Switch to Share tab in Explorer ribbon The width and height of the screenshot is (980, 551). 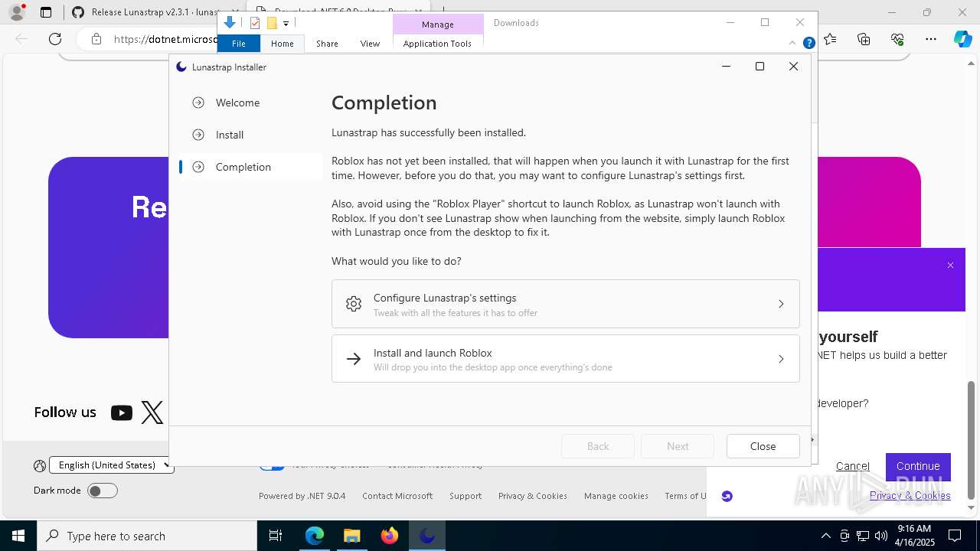[327, 44]
